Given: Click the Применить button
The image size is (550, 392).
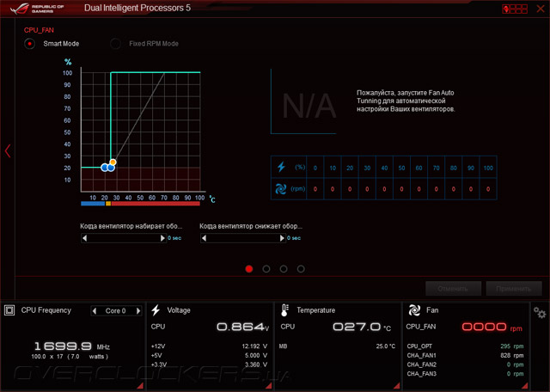Looking at the screenshot, I should click(514, 289).
